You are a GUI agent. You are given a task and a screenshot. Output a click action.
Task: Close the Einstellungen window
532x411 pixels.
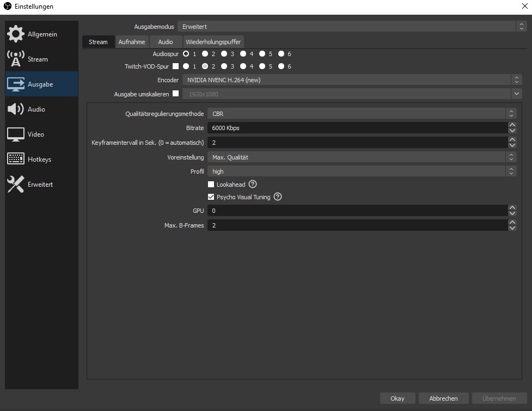(524, 6)
